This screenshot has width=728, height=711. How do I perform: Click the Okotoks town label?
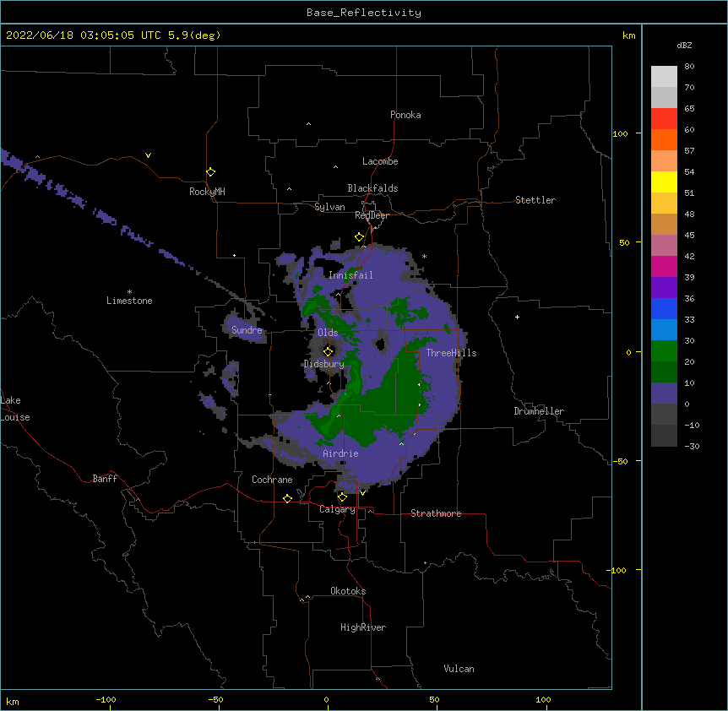pos(348,591)
